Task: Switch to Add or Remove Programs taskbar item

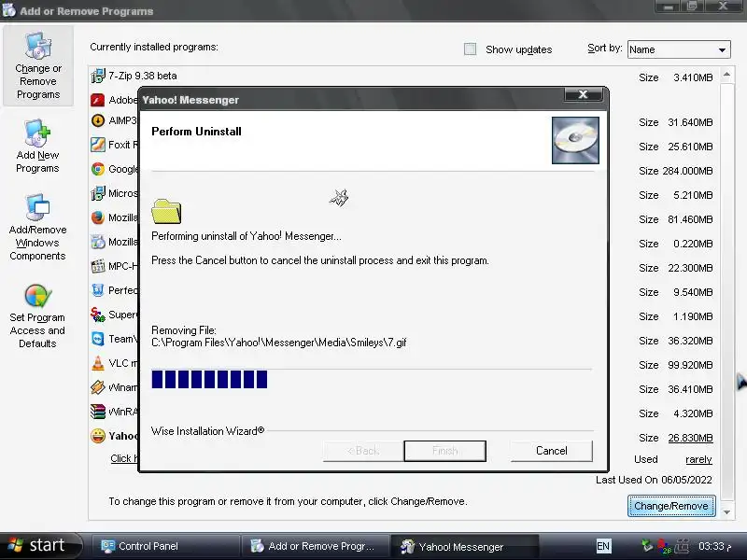Action: pos(314,546)
